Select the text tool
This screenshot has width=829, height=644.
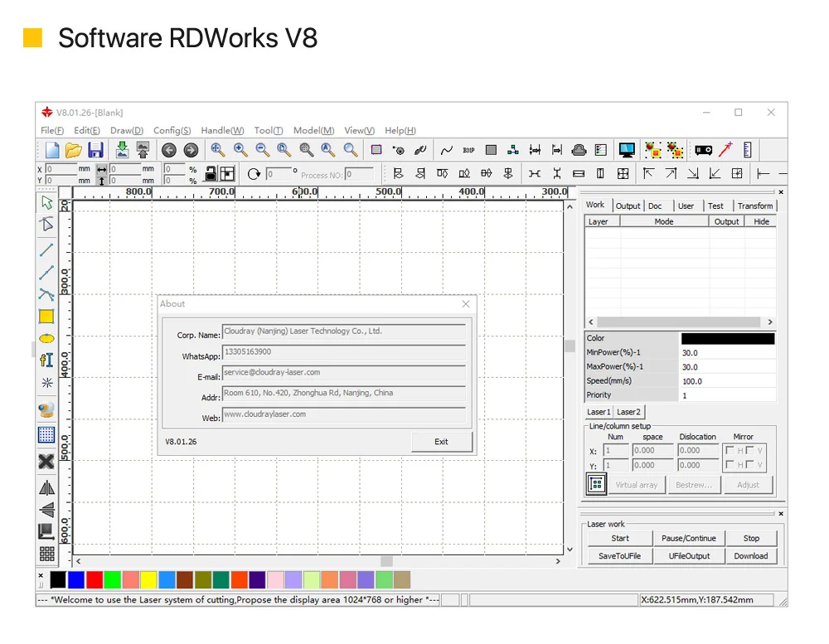tap(46, 360)
